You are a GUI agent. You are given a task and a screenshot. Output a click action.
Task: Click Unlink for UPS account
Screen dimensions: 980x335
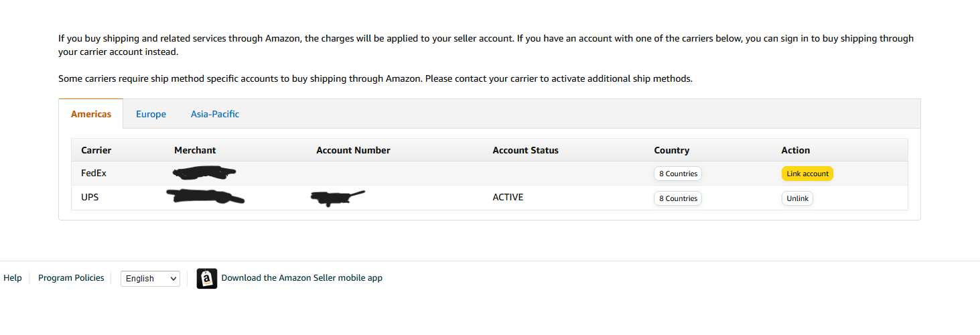tap(797, 198)
